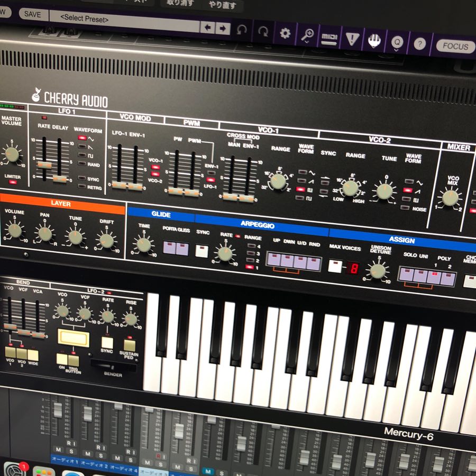Click the LFO-2 RISE knob

pyautogui.click(x=131, y=319)
